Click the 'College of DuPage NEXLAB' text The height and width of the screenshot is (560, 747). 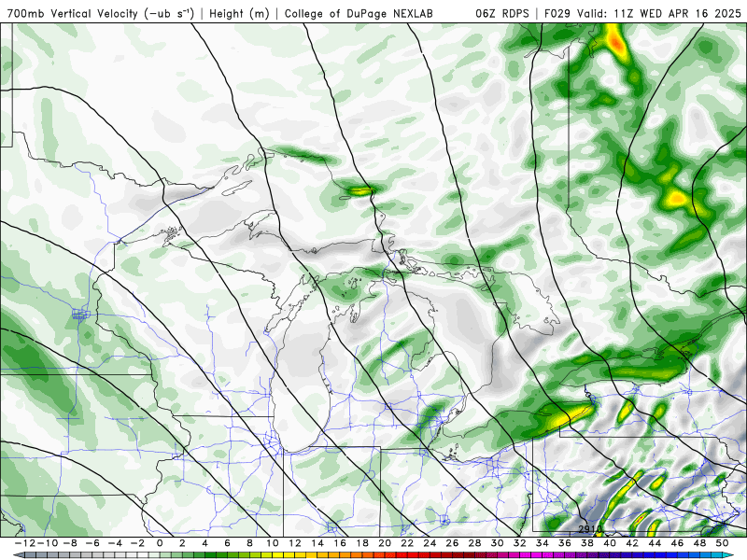[x=359, y=14]
